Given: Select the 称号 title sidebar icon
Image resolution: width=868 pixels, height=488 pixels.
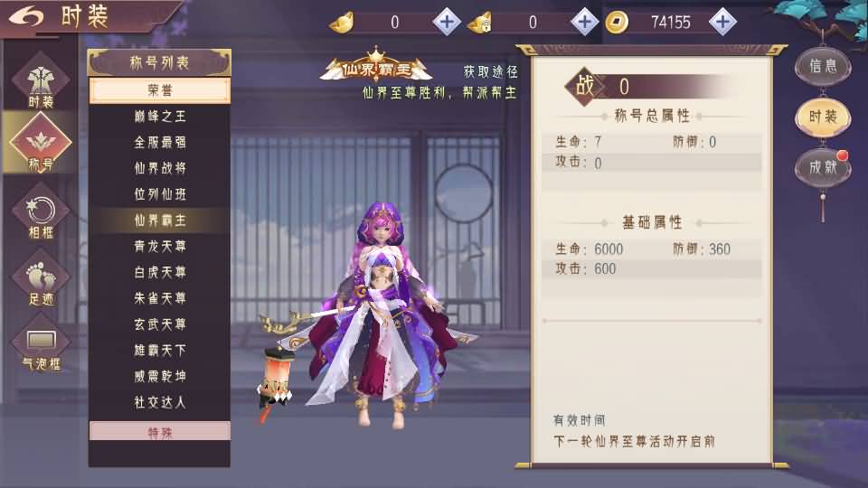Looking at the screenshot, I should 41,144.
